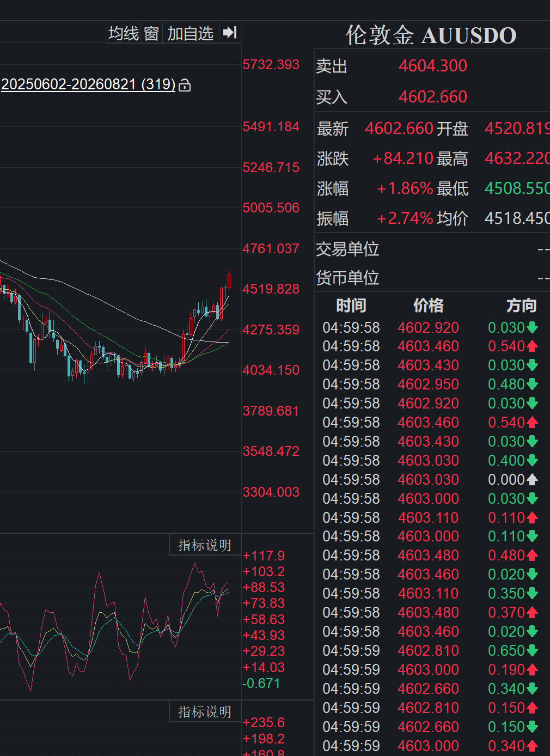Select the 伦敦金 AUUSDO title
The image size is (550, 756).
click(x=431, y=35)
